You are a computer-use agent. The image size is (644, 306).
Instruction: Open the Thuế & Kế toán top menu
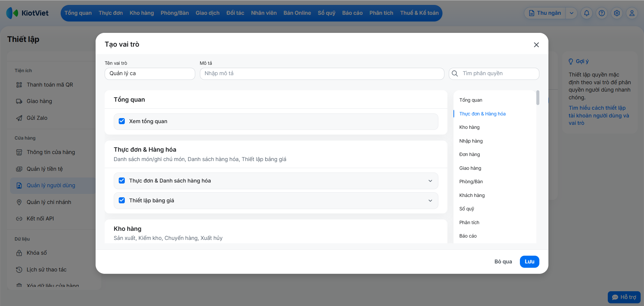(419, 13)
